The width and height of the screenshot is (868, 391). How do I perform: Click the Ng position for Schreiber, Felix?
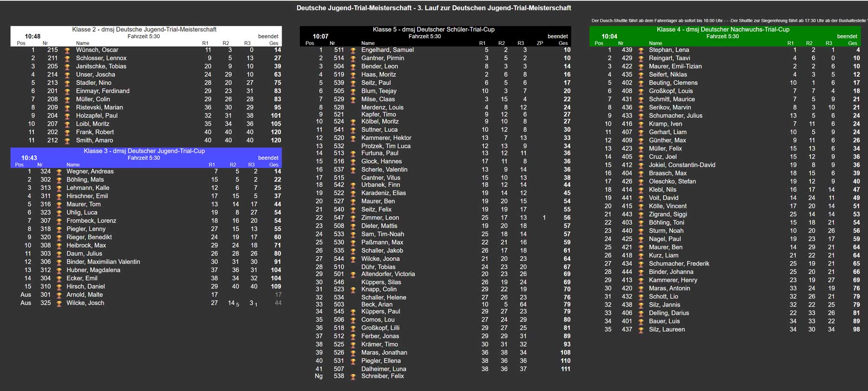point(319,376)
